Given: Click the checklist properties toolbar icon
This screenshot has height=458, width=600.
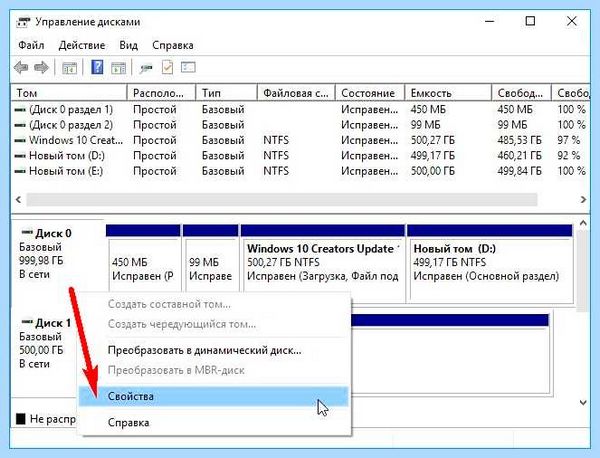Looking at the screenshot, I should (168, 67).
